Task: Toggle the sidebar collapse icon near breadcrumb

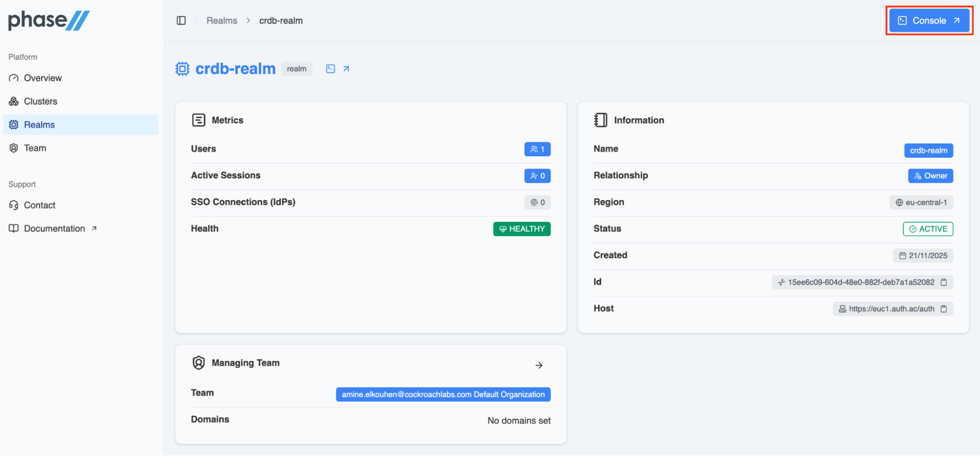Action: click(181, 20)
